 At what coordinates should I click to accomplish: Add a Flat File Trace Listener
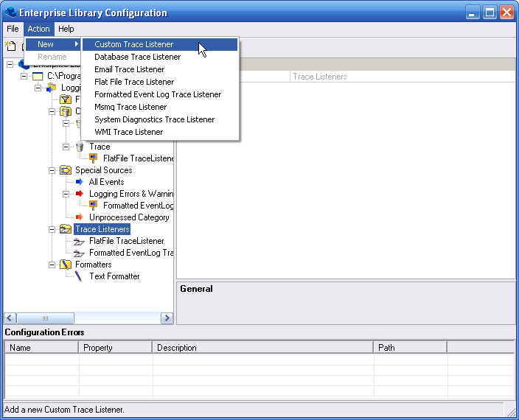[134, 82]
